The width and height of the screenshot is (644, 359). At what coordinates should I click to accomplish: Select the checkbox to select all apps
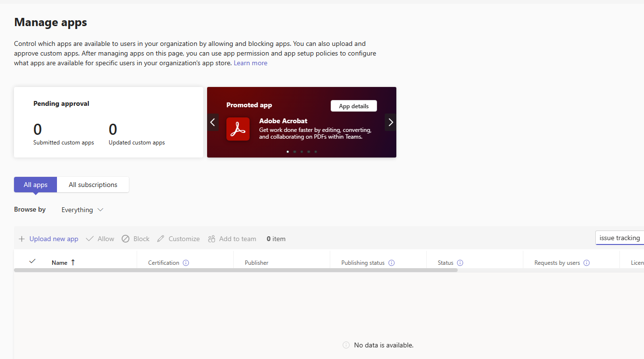point(32,261)
